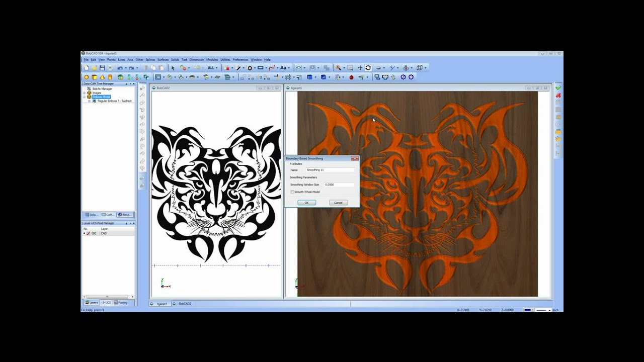
Task: Switch to the Layers tab
Action: (x=92, y=303)
